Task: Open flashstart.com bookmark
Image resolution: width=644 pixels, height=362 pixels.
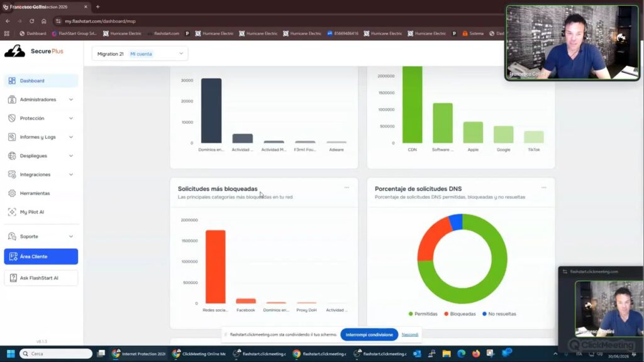Action: pyautogui.click(x=164, y=33)
